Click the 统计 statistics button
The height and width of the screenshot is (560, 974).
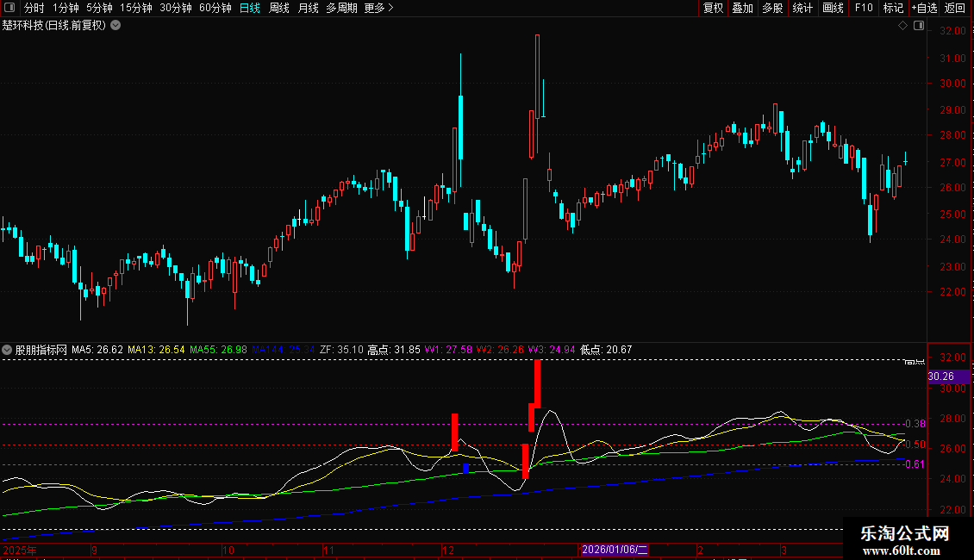tap(802, 8)
